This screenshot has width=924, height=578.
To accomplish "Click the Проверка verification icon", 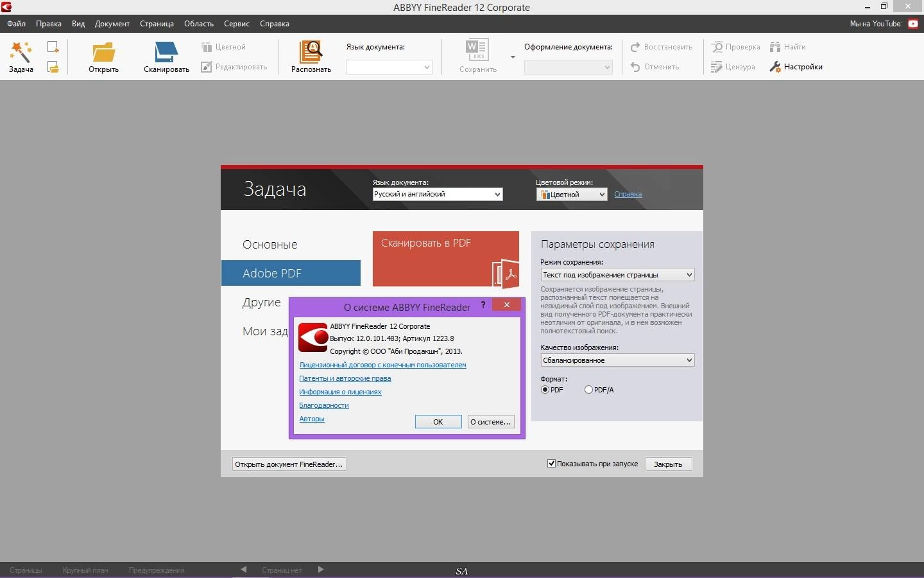I will pos(717,47).
